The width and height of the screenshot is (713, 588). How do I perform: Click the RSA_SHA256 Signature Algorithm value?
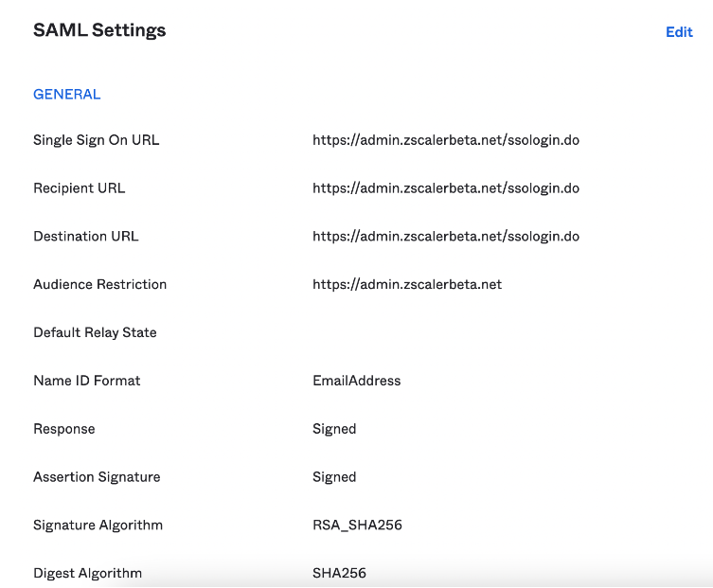click(357, 526)
